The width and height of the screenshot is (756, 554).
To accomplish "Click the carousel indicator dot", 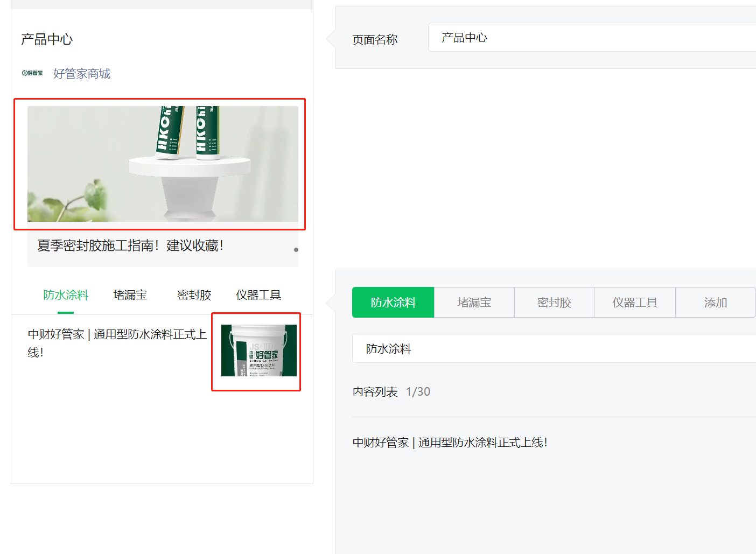I will 296,250.
